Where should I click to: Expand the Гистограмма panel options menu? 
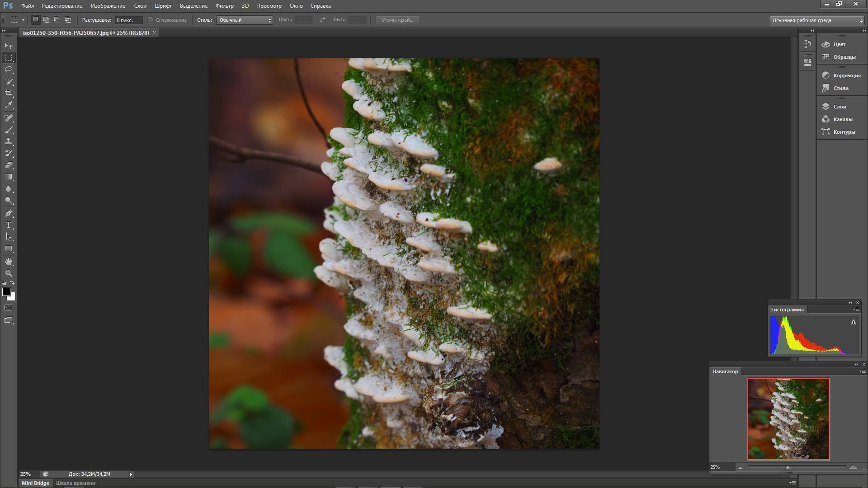[x=856, y=310]
